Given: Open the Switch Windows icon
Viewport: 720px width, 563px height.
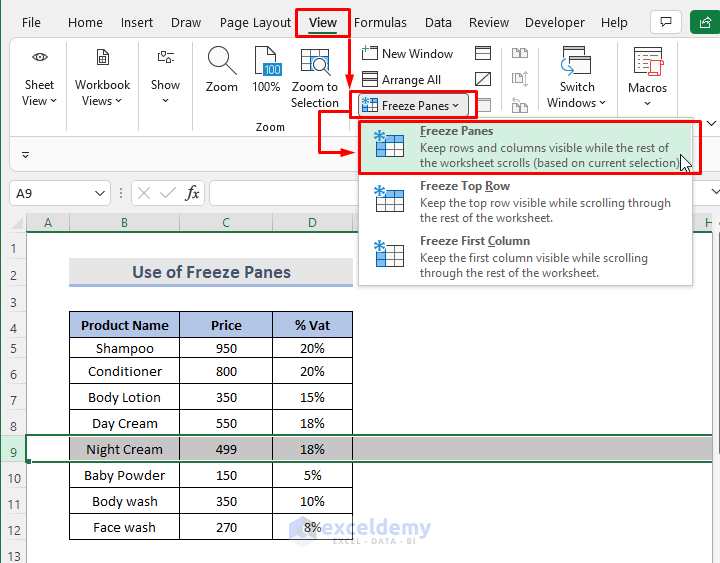Looking at the screenshot, I should (576, 61).
